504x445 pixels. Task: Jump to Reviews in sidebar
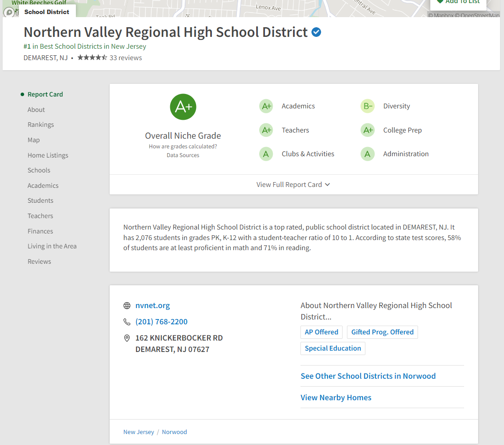tap(39, 262)
